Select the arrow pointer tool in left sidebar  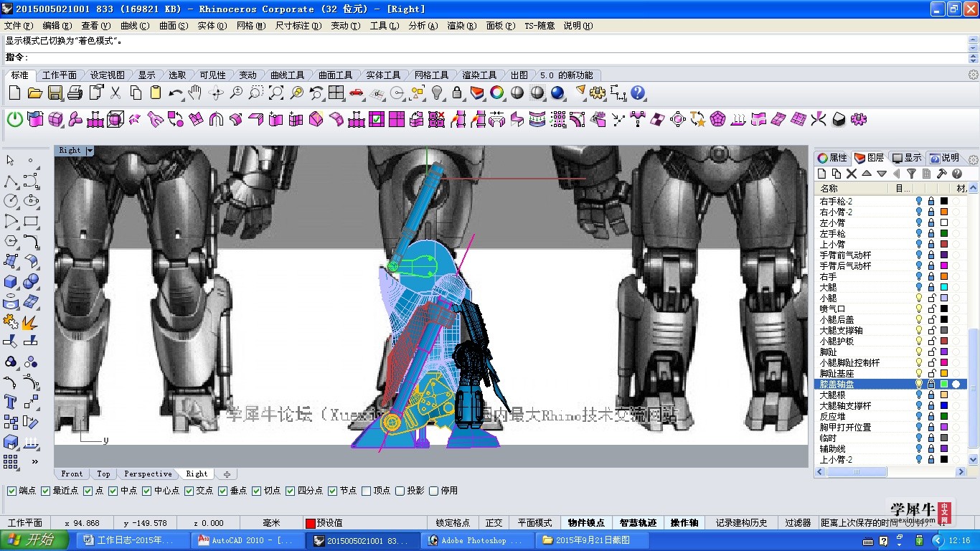pyautogui.click(x=10, y=161)
